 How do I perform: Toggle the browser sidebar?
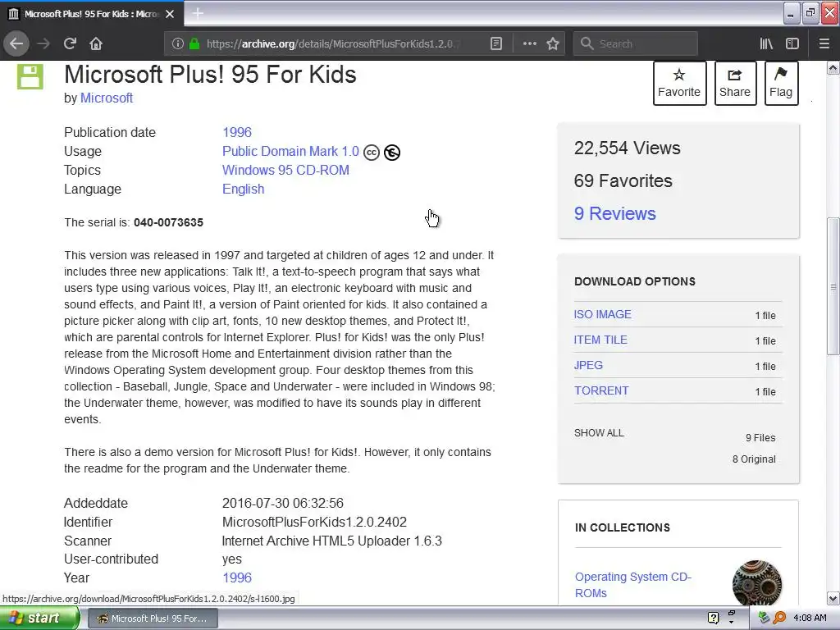pyautogui.click(x=792, y=44)
